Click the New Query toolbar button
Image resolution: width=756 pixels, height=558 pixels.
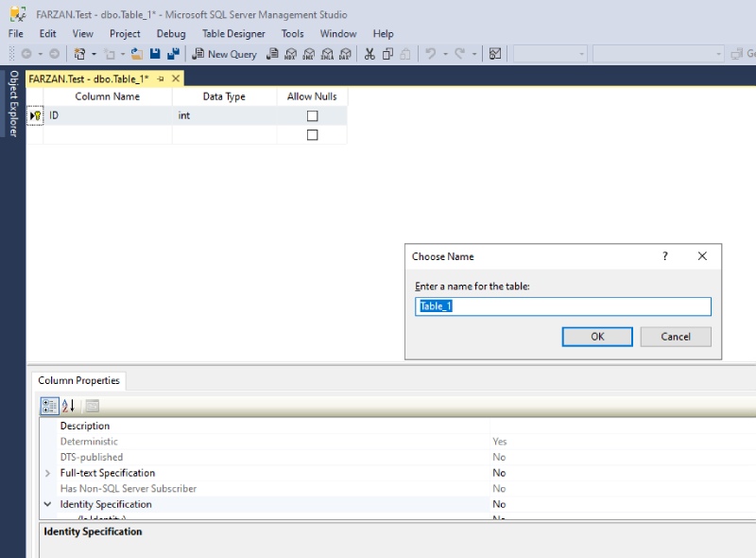(224, 54)
